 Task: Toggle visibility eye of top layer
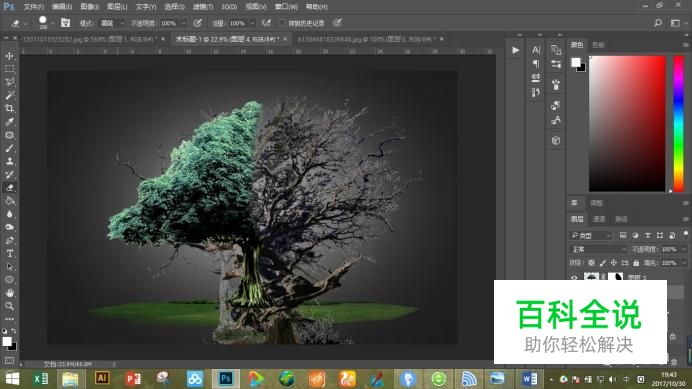pos(574,278)
